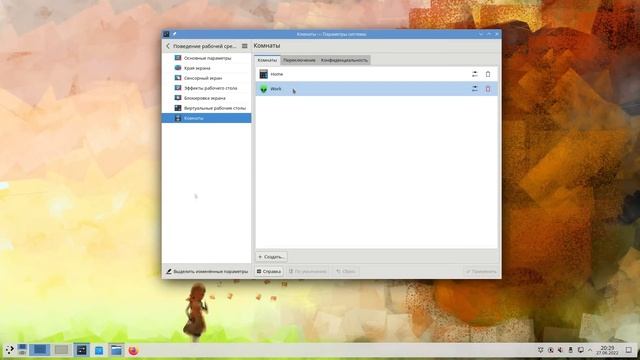Expand hidden system tray icons arrow
The width and height of the screenshot is (640, 360).
(x=590, y=350)
